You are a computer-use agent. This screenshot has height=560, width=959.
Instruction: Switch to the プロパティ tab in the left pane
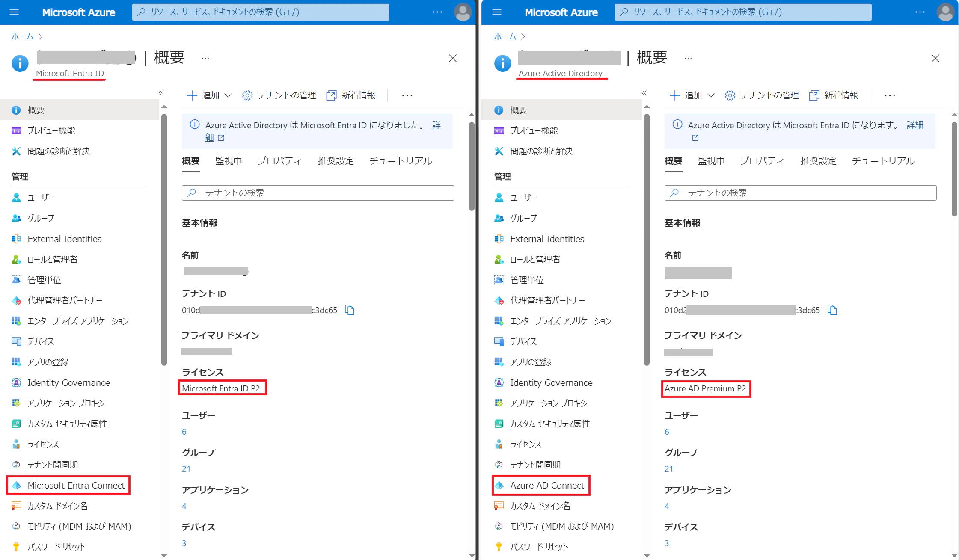(279, 161)
